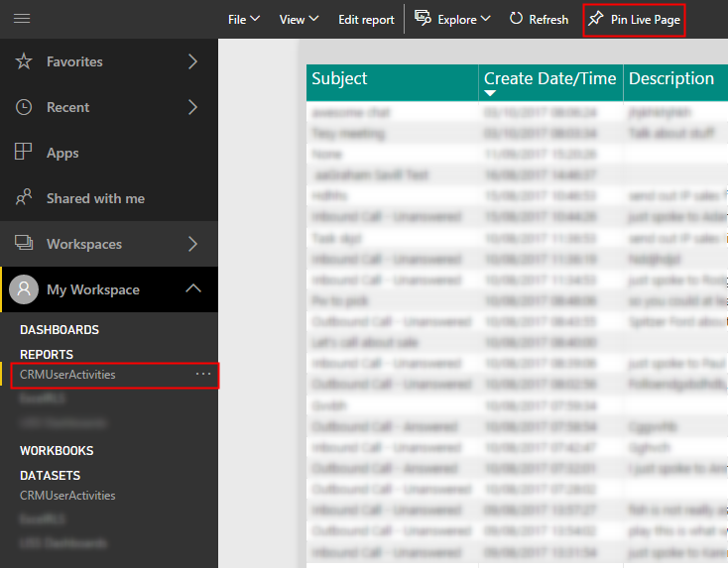
Task: Open the File dropdown menu
Action: coord(243,20)
